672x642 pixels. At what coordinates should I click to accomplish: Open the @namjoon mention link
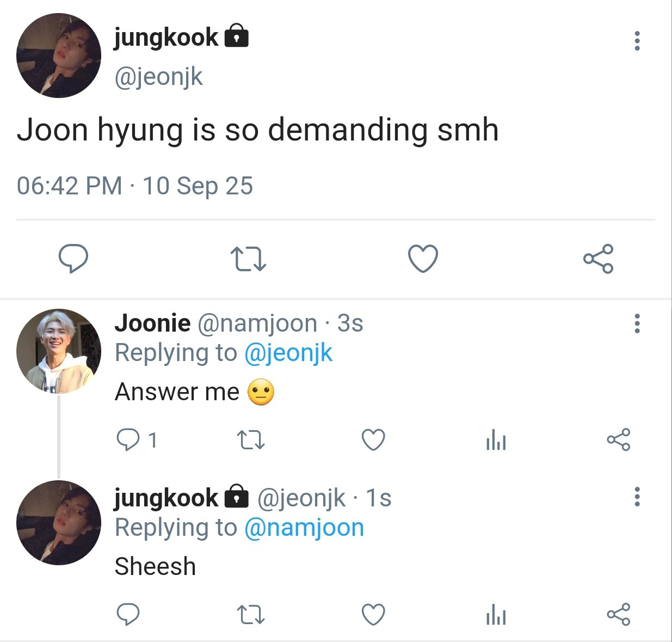coord(304,528)
